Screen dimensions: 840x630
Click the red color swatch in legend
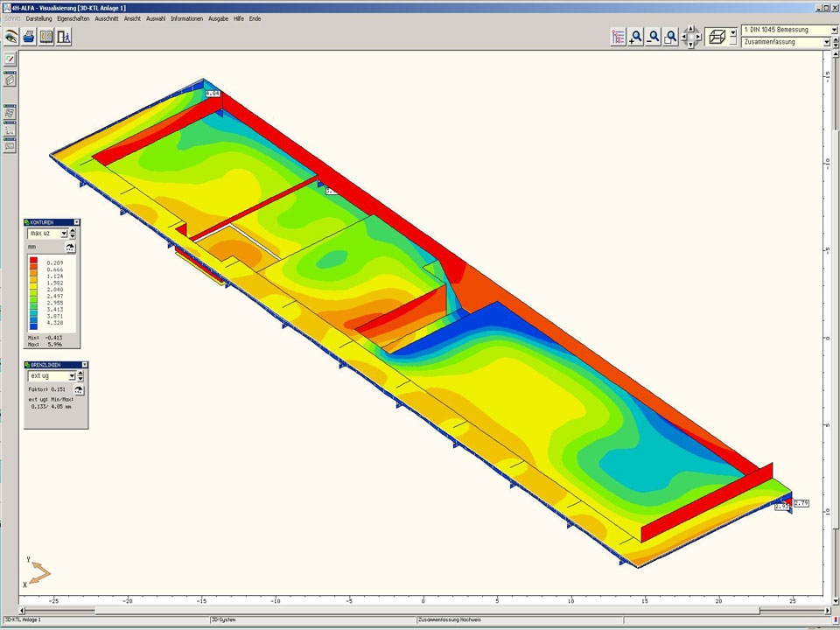point(33,262)
